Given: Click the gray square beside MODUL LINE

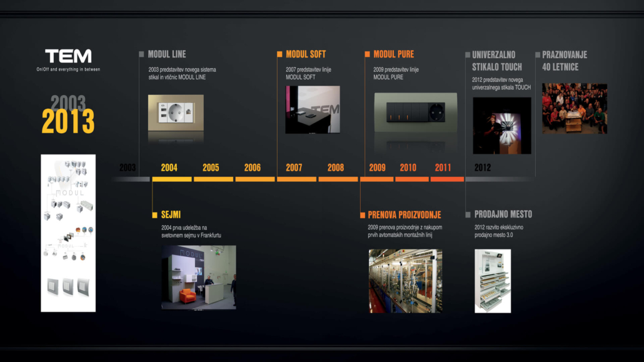Looking at the screenshot, I should [141, 54].
